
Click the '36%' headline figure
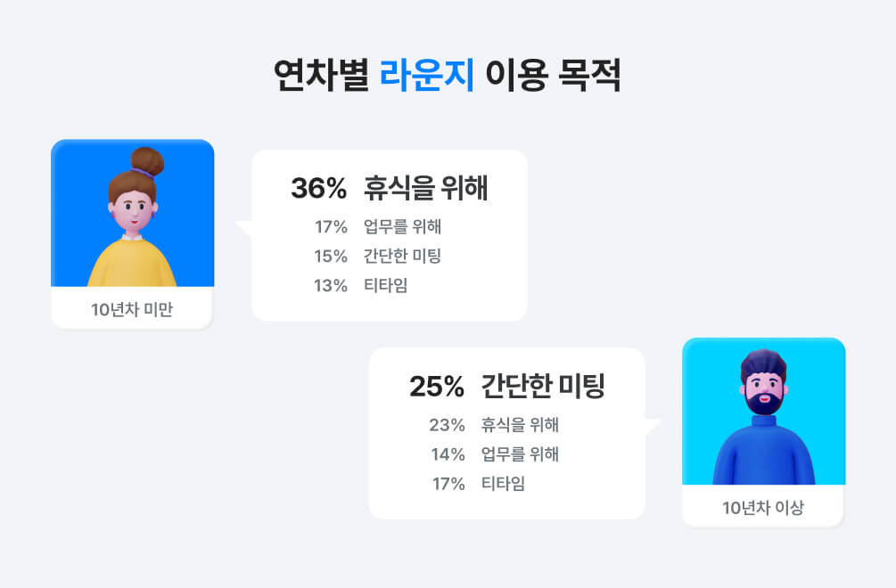click(319, 188)
